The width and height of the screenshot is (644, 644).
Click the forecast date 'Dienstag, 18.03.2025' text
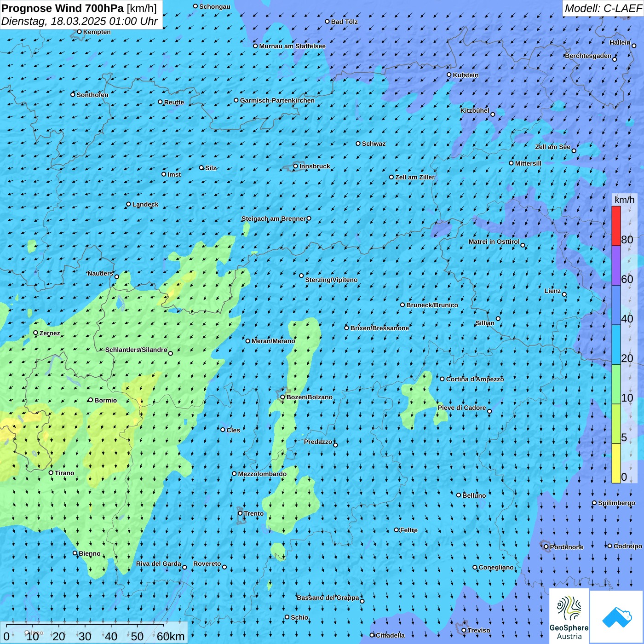coord(54,22)
